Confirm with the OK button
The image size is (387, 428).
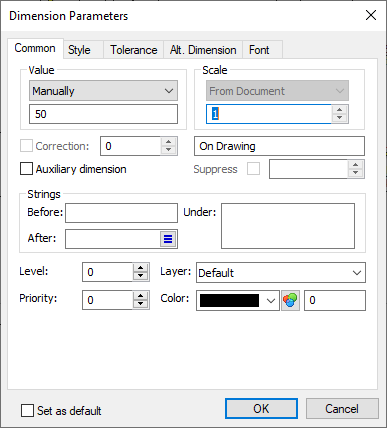(261, 409)
